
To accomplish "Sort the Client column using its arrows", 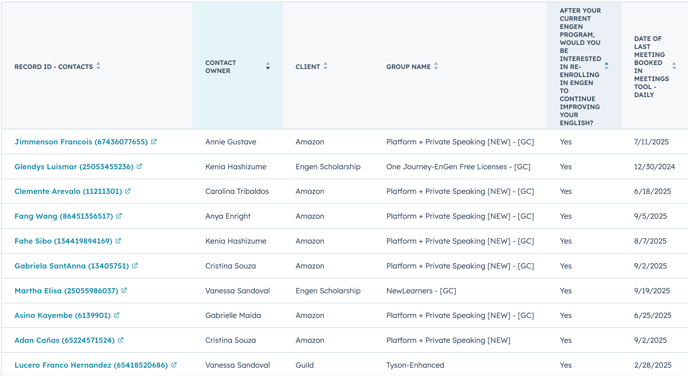I will [x=326, y=66].
